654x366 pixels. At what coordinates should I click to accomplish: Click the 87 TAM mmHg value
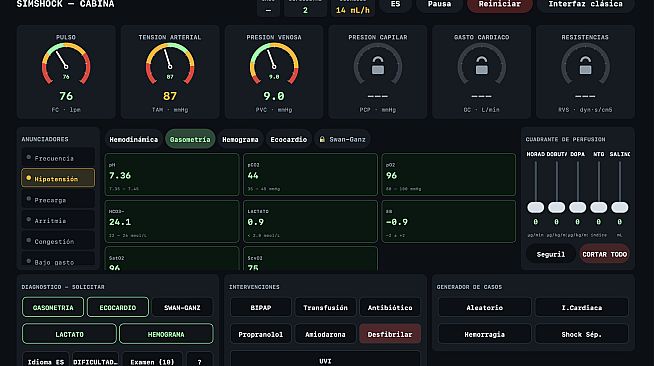pyautogui.click(x=170, y=96)
